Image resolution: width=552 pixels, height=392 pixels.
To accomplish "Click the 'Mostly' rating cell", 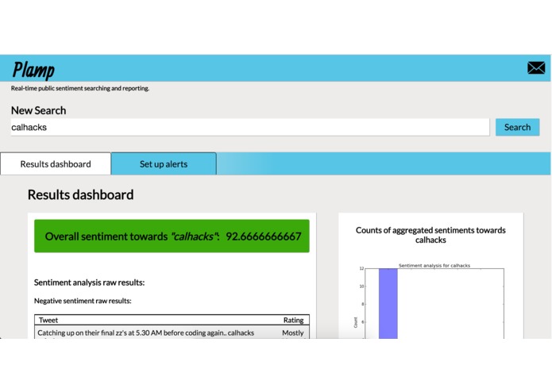I will coord(293,333).
